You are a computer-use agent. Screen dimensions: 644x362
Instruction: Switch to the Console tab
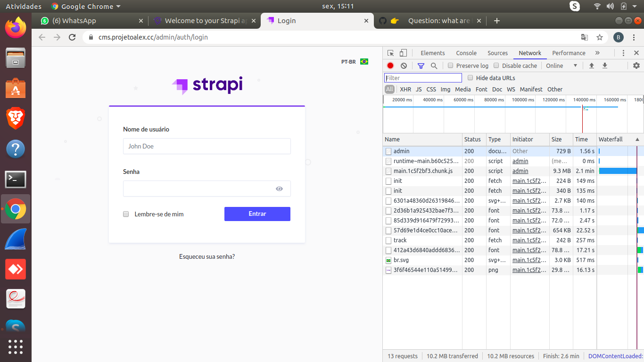[x=466, y=53]
